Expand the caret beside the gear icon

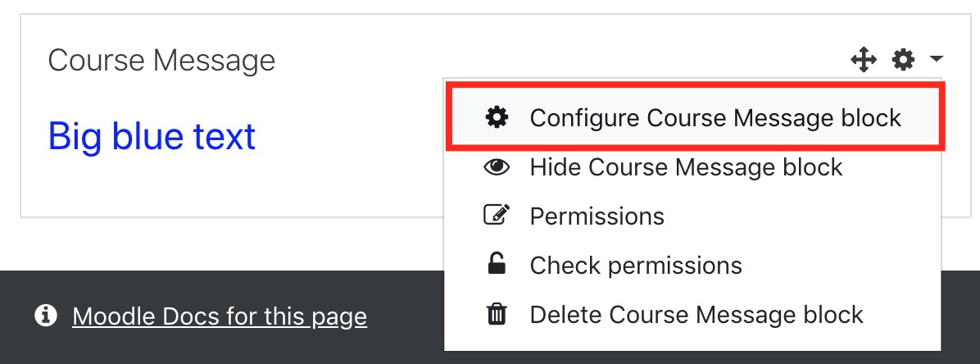(936, 59)
